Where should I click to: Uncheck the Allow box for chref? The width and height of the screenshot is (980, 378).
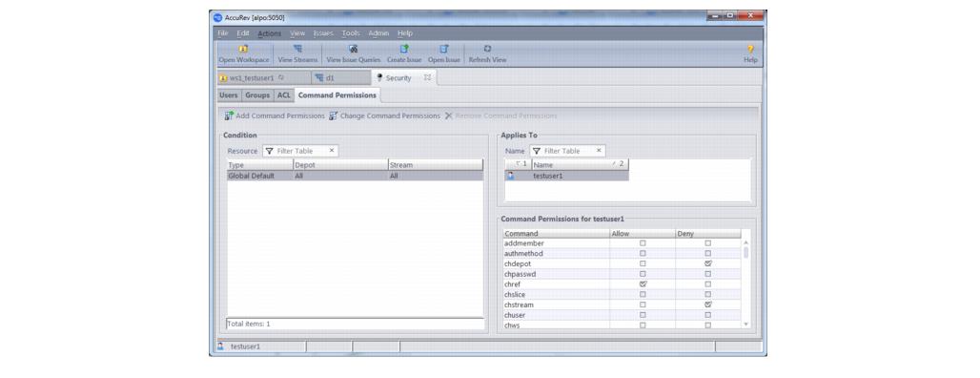coord(643,284)
